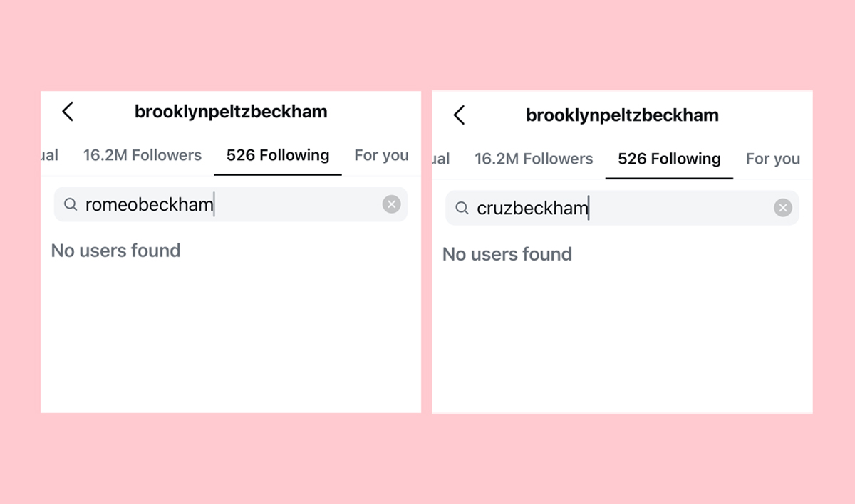Click the magnifying glass search icon beside romeobeckham
The image size is (855, 504).
click(71, 204)
